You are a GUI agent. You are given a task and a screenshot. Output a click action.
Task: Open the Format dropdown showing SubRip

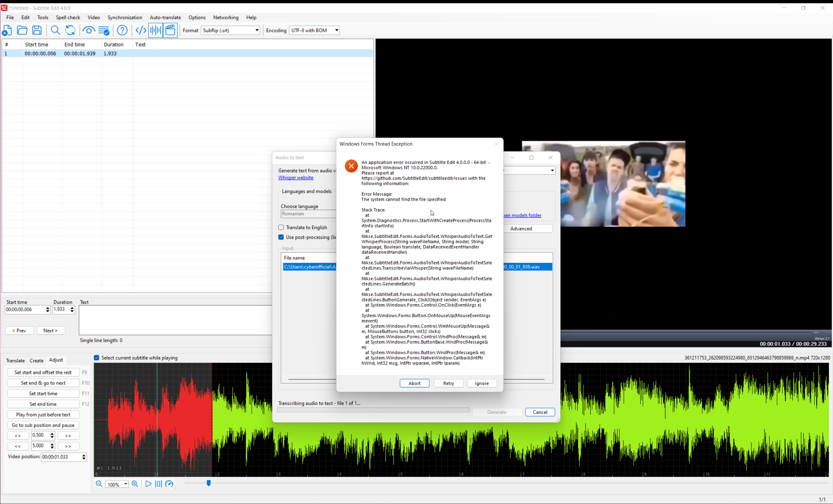click(257, 30)
